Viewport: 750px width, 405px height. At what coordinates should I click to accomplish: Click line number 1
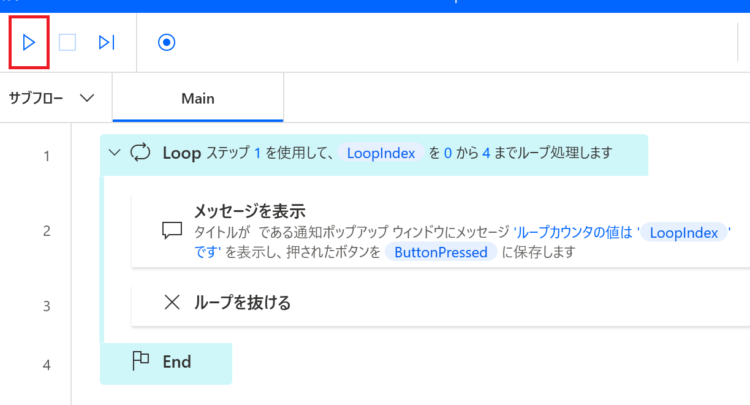[46, 156]
